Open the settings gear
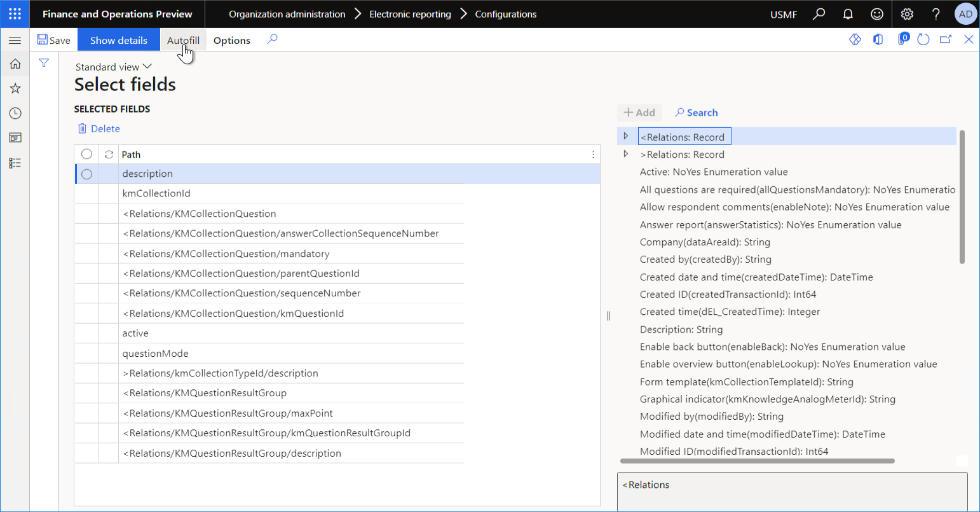This screenshot has height=512, width=980. click(907, 13)
